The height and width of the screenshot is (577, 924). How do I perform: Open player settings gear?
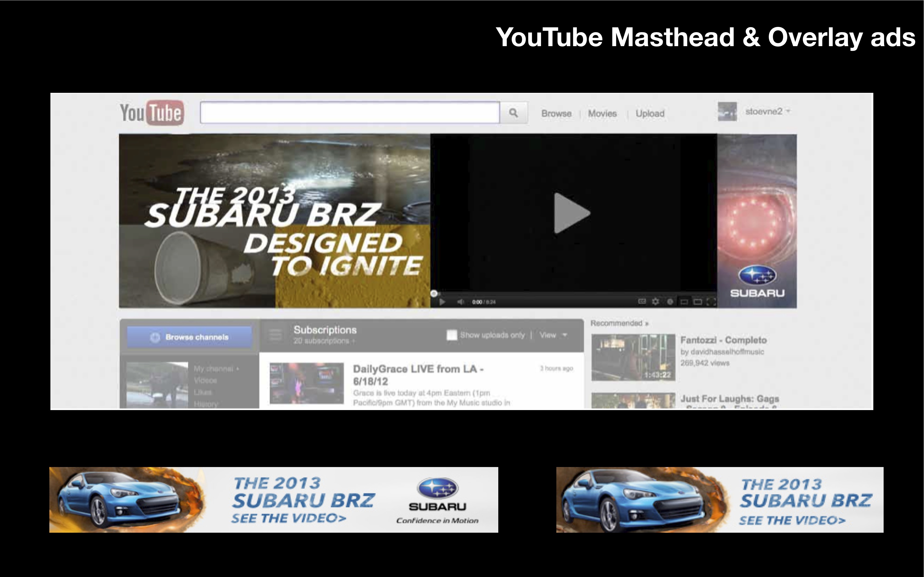coord(656,301)
